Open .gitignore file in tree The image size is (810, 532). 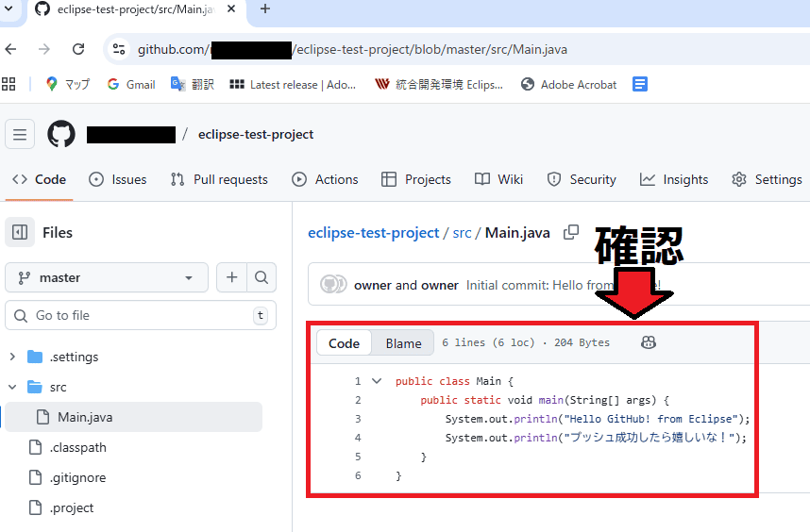77,477
